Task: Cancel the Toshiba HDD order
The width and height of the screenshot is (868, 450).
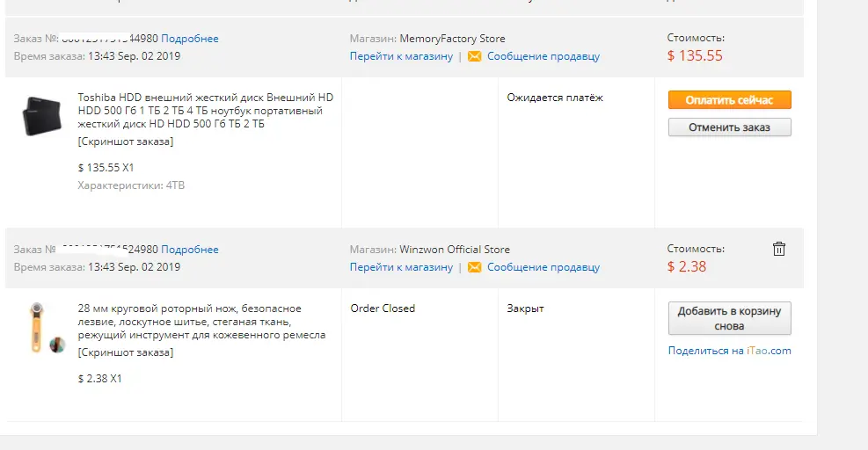Action: 730,127
